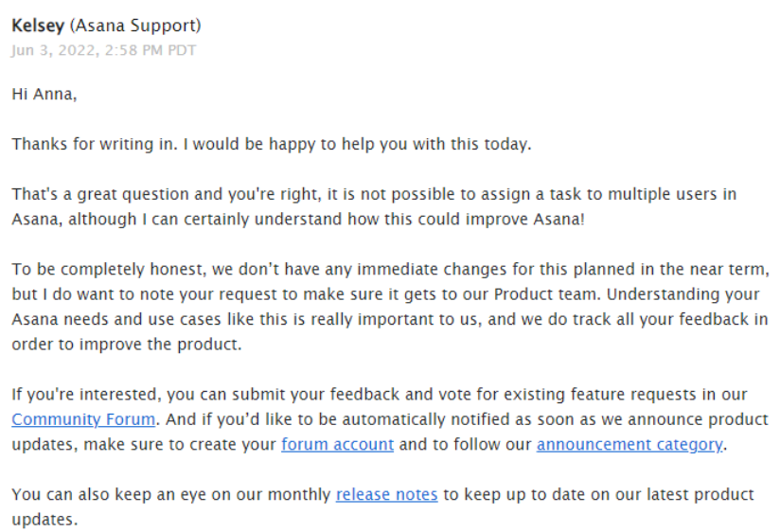Click the (Asana Support) label
Image resolution: width=780 pixels, height=532 pixels.
(x=135, y=26)
